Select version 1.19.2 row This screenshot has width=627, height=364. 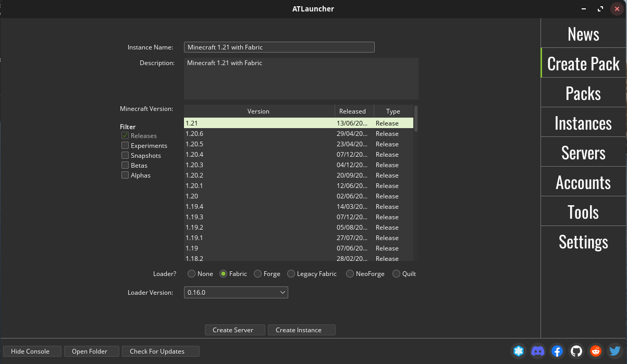299,227
